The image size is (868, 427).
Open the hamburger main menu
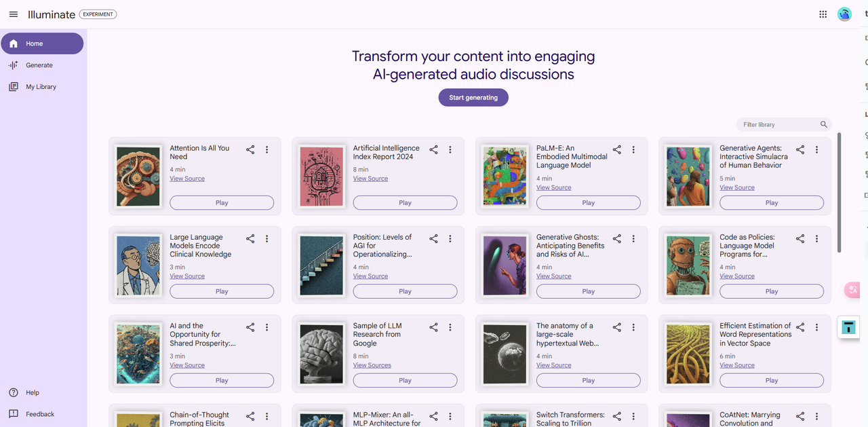click(14, 14)
